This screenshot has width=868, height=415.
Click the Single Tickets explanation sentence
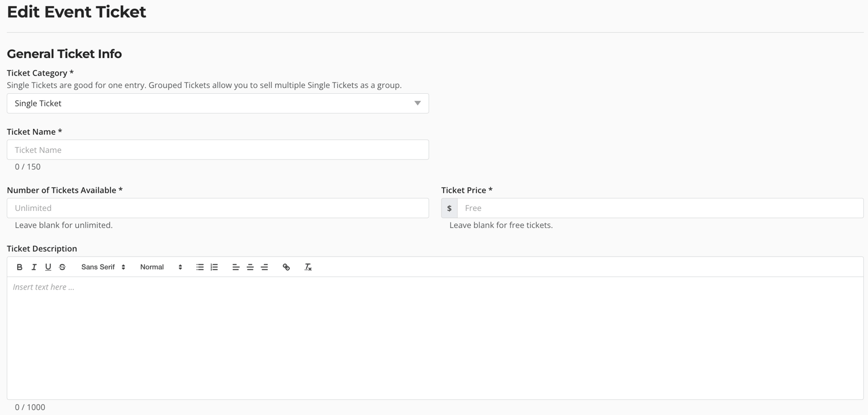tap(204, 85)
